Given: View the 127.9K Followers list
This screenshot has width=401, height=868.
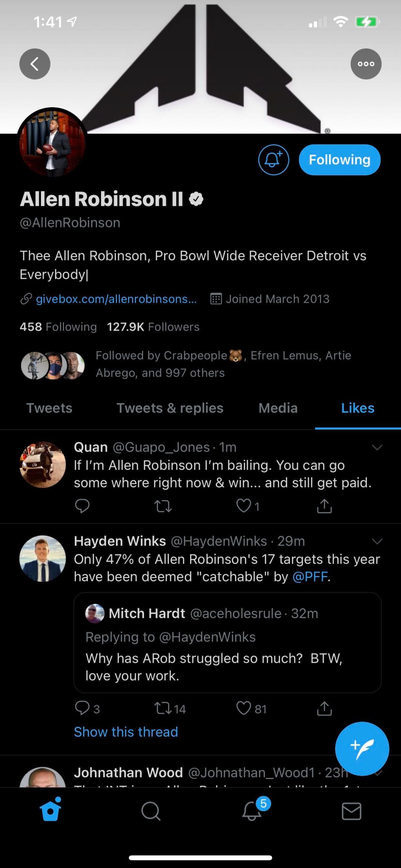Looking at the screenshot, I should click(x=153, y=327).
